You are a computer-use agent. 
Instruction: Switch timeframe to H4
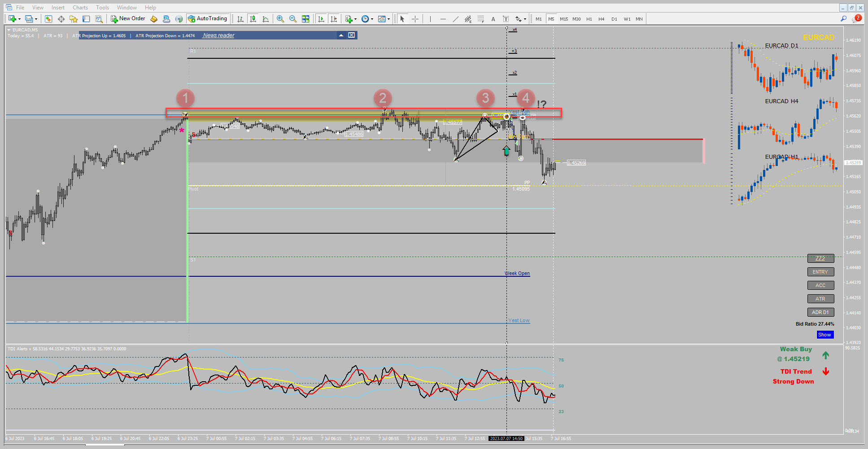pos(602,19)
